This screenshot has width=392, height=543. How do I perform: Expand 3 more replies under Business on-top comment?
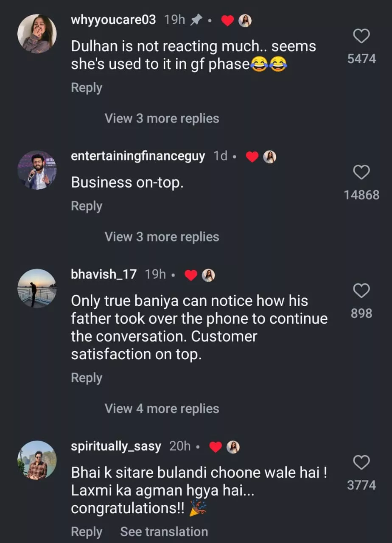(x=162, y=237)
